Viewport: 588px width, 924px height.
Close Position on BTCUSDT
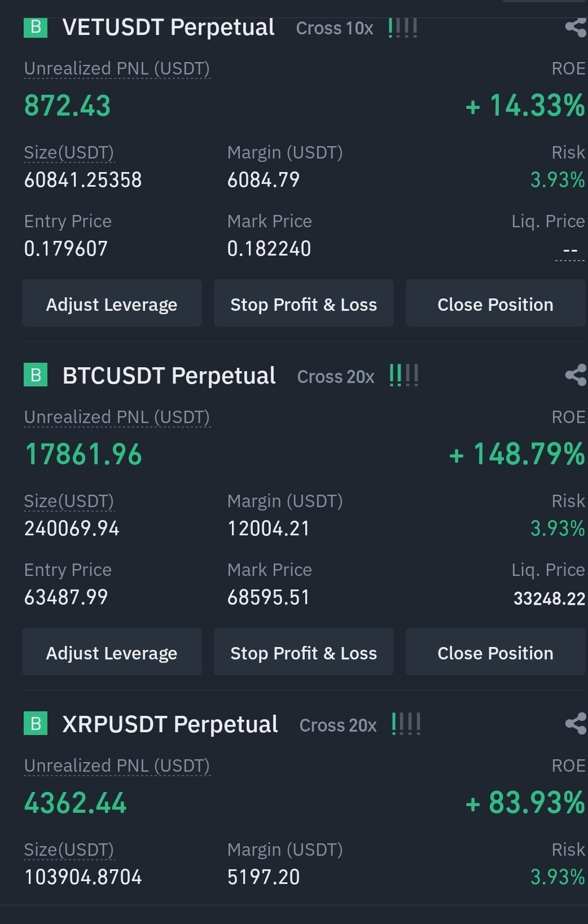coord(495,653)
